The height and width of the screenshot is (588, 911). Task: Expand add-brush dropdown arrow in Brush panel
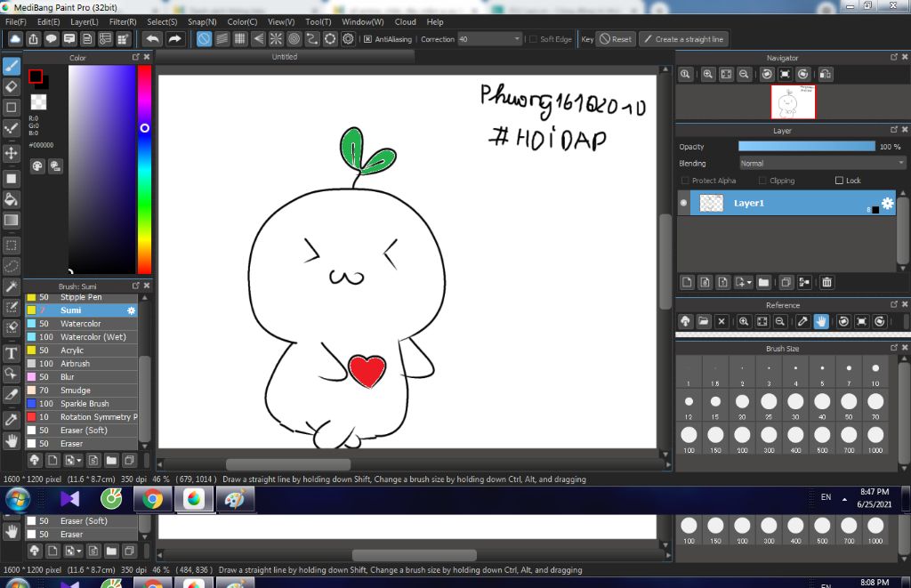coord(78,461)
